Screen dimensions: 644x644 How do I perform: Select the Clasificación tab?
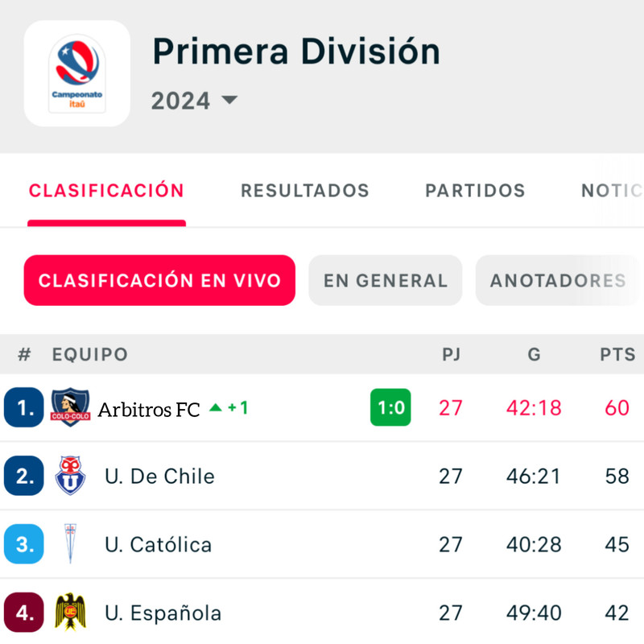pos(106,191)
